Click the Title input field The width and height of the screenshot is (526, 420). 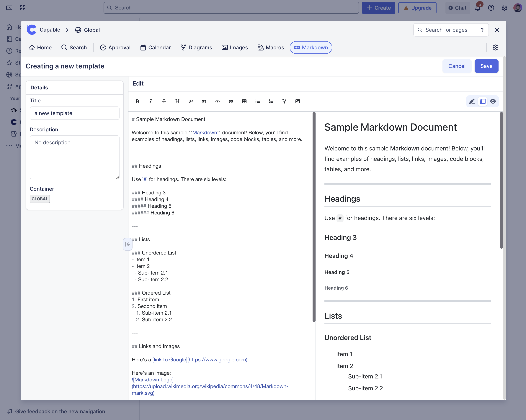coord(74,113)
